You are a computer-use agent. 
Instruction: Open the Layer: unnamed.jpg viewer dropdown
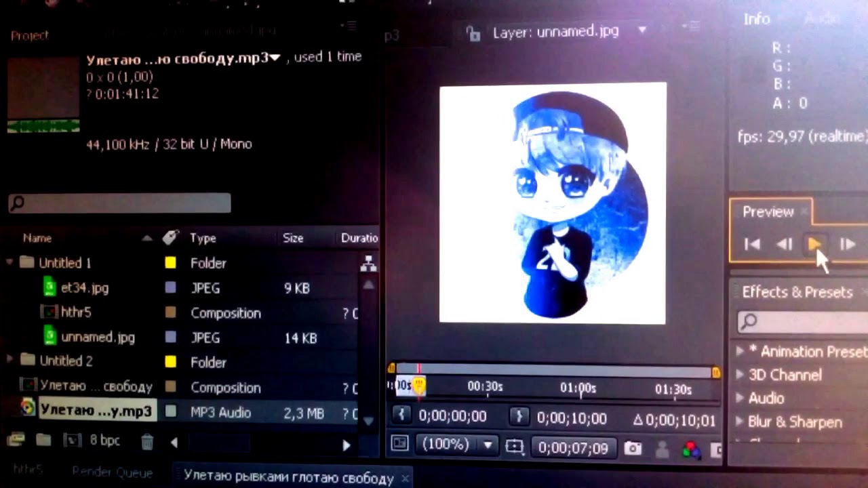(642, 30)
